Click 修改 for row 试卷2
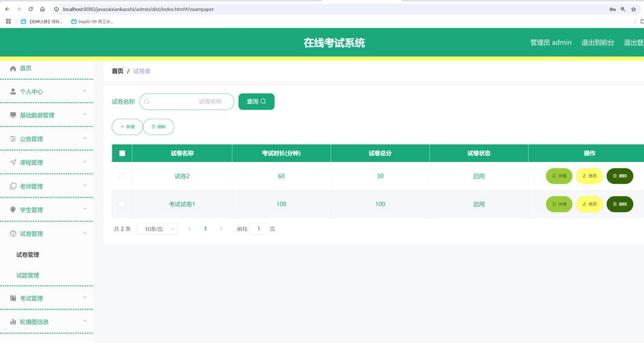 pos(589,176)
